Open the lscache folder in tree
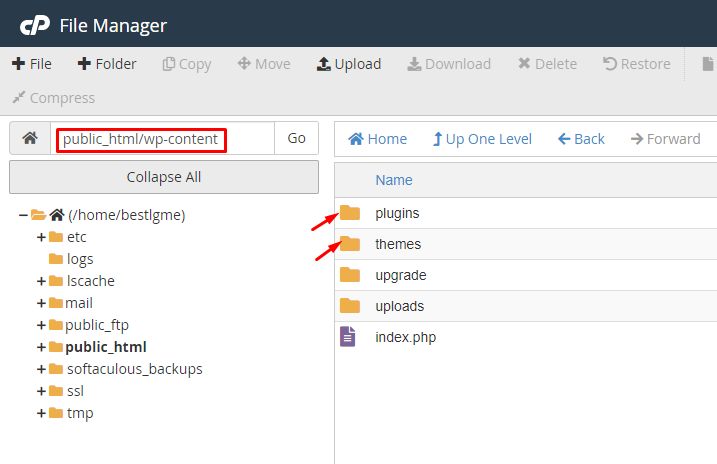The height and width of the screenshot is (464, 717). [91, 281]
